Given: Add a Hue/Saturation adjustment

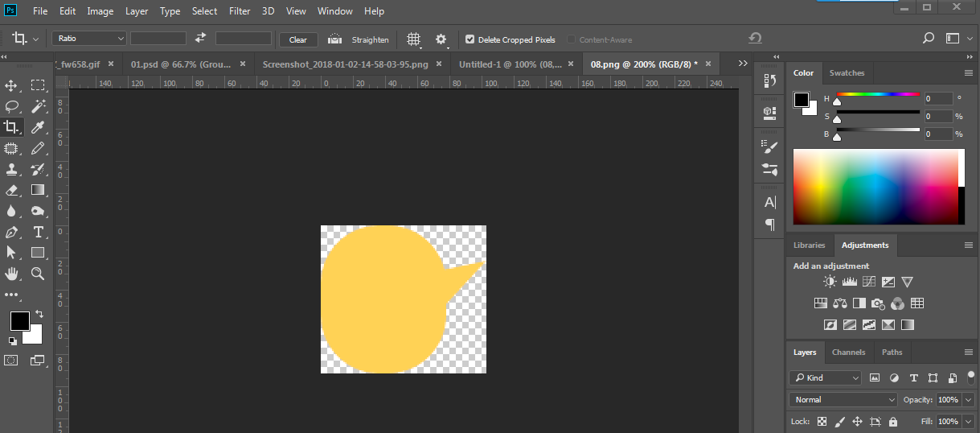Looking at the screenshot, I should click(x=820, y=303).
